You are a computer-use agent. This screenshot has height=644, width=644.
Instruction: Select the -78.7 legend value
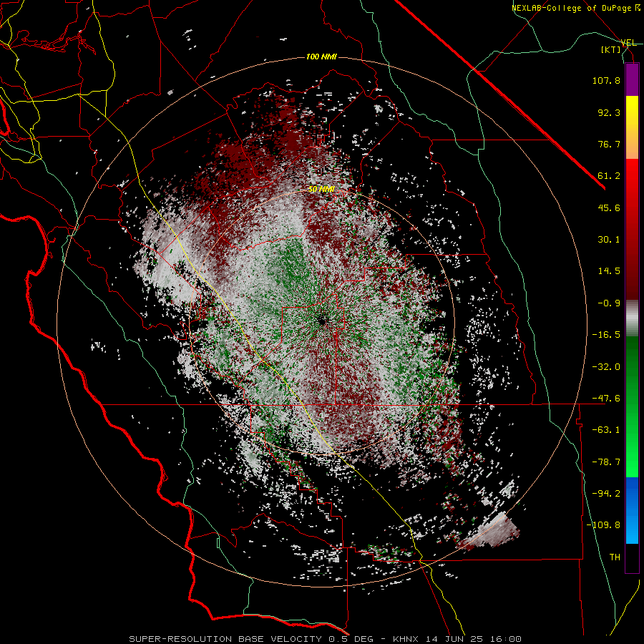(606, 462)
